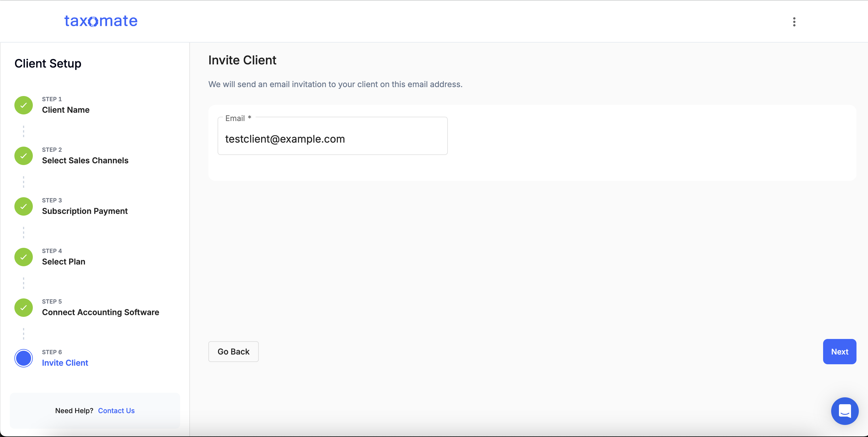Viewport: 868px width, 437px height.
Task: Click the blue Next button
Action: (839, 352)
